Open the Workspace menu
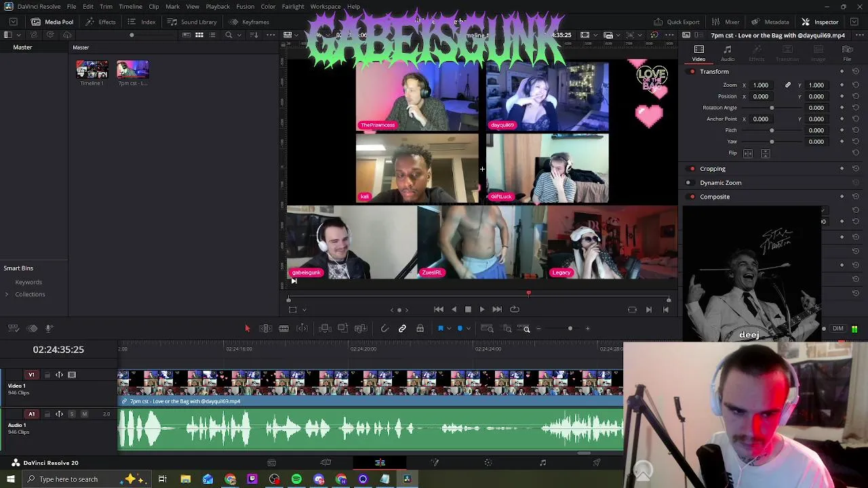Image resolution: width=868 pixels, height=488 pixels. [x=325, y=7]
